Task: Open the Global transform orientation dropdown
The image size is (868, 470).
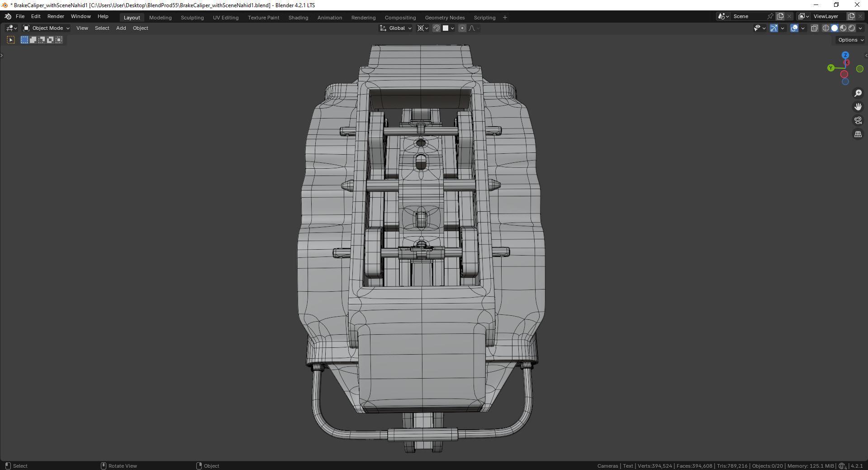Action: pos(396,28)
